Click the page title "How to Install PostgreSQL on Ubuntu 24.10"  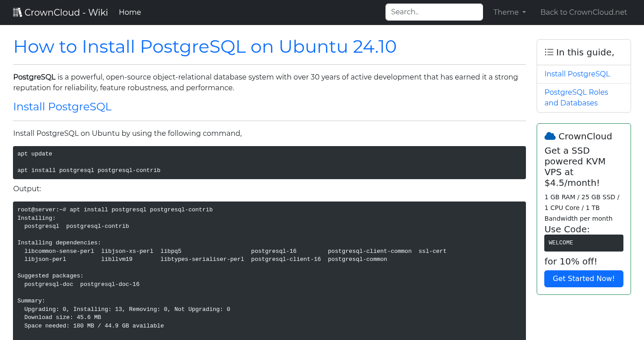pyautogui.click(x=205, y=46)
